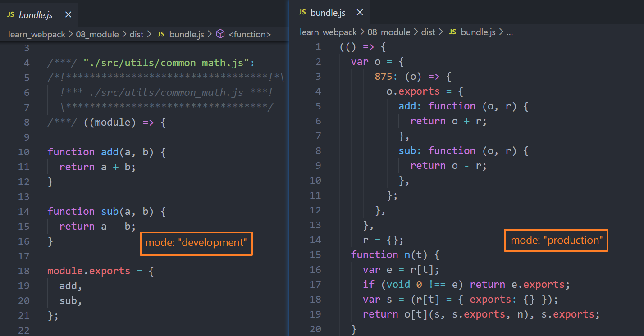The height and width of the screenshot is (336, 644).
Task: Click "(() => {" on right editor line 1
Action: [363, 47]
